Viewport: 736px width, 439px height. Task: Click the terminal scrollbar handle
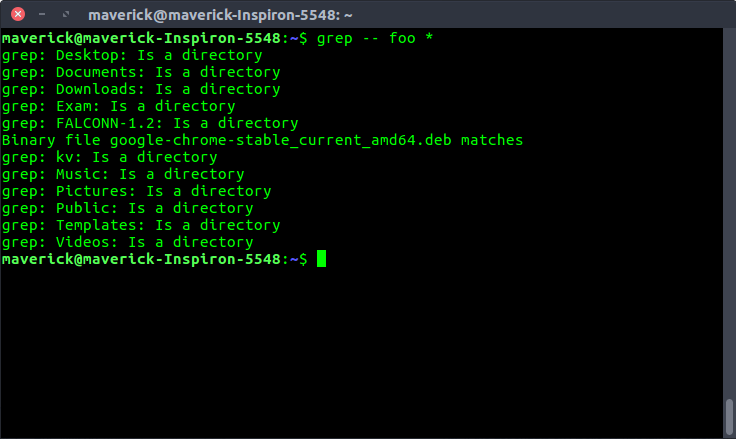click(729, 416)
